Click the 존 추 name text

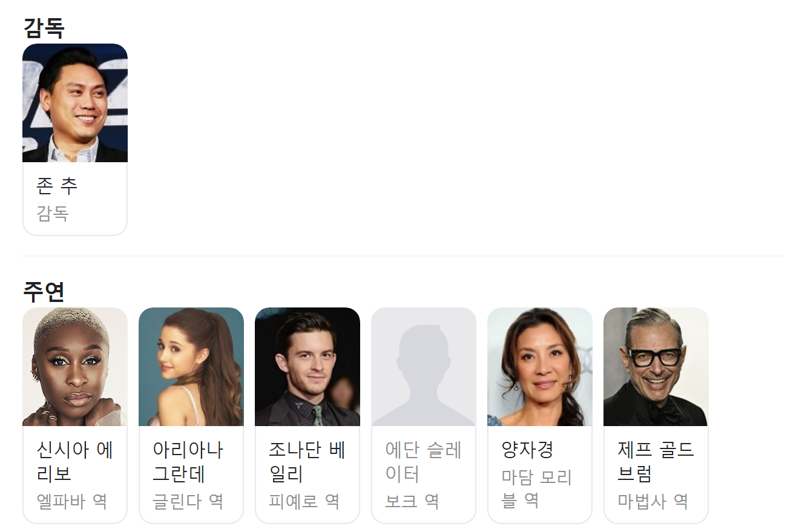[57, 186]
